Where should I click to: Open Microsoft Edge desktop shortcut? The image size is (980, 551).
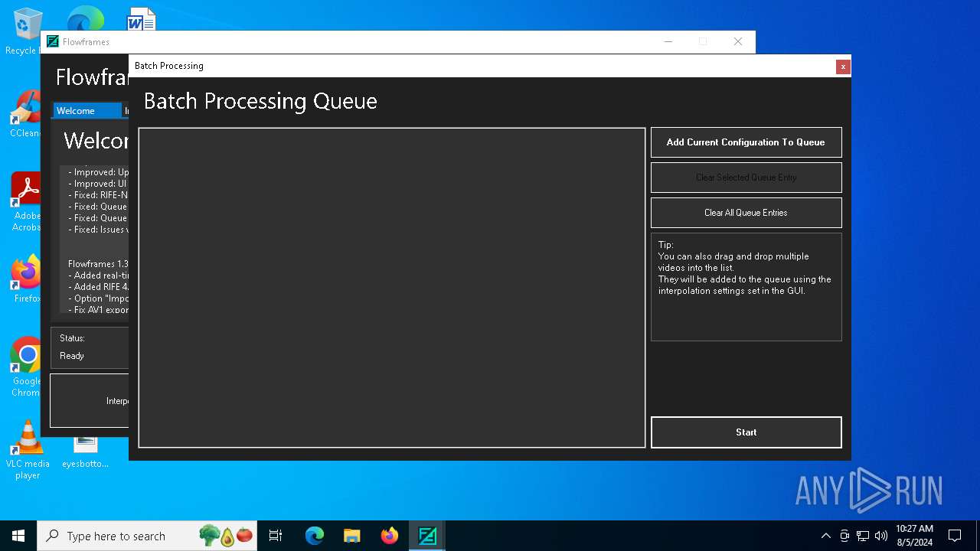click(x=85, y=18)
